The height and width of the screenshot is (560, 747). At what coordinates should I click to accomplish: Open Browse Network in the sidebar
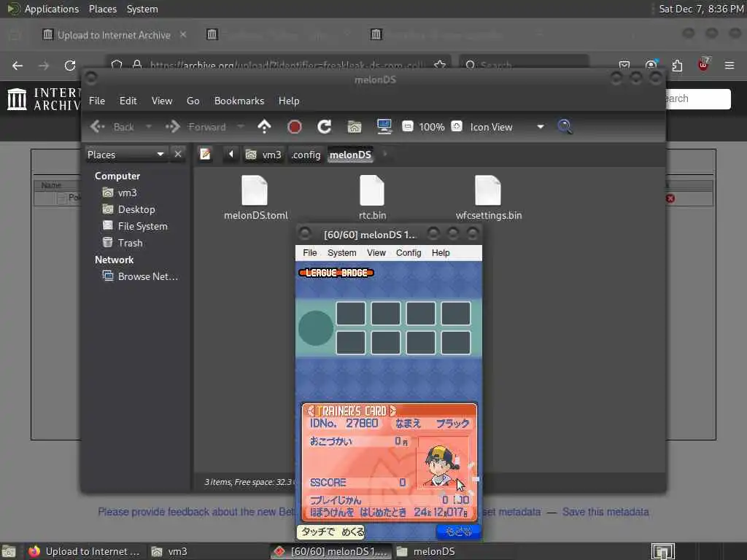141,276
